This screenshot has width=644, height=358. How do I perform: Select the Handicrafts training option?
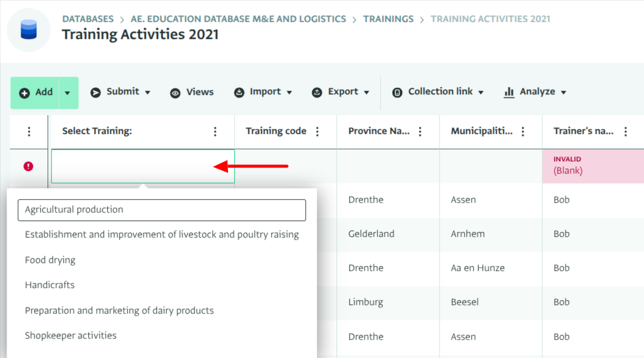[50, 285]
